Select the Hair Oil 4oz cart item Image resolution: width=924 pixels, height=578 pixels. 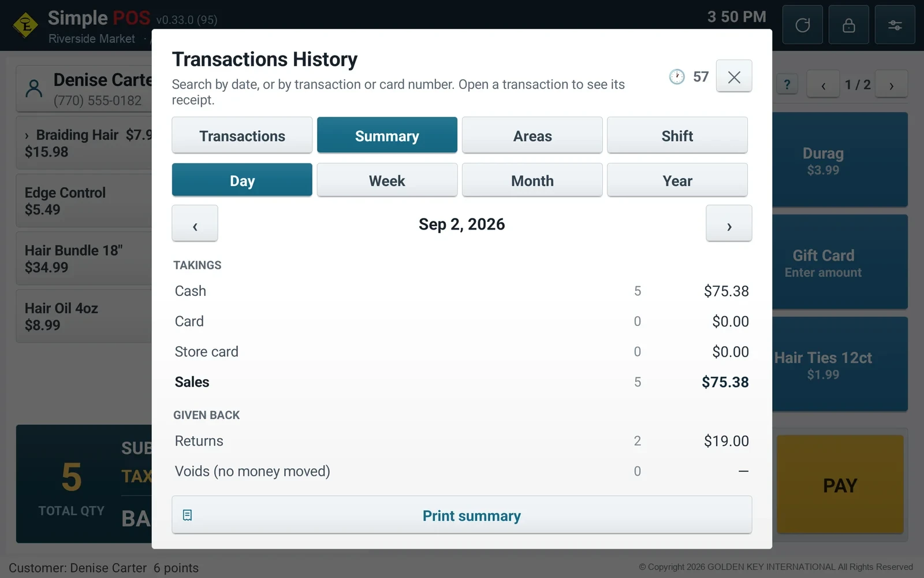(84, 316)
